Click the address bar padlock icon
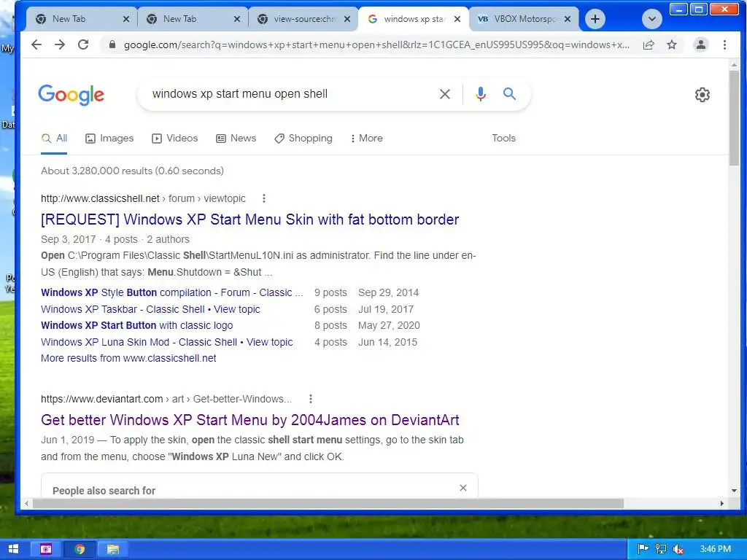Image resolution: width=747 pixels, height=560 pixels. pyautogui.click(x=112, y=44)
